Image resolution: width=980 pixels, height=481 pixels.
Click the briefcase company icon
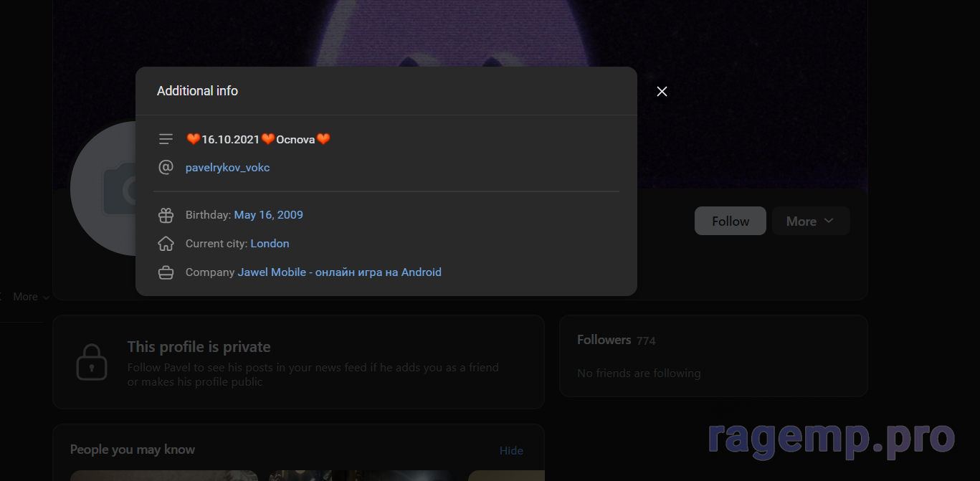166,272
